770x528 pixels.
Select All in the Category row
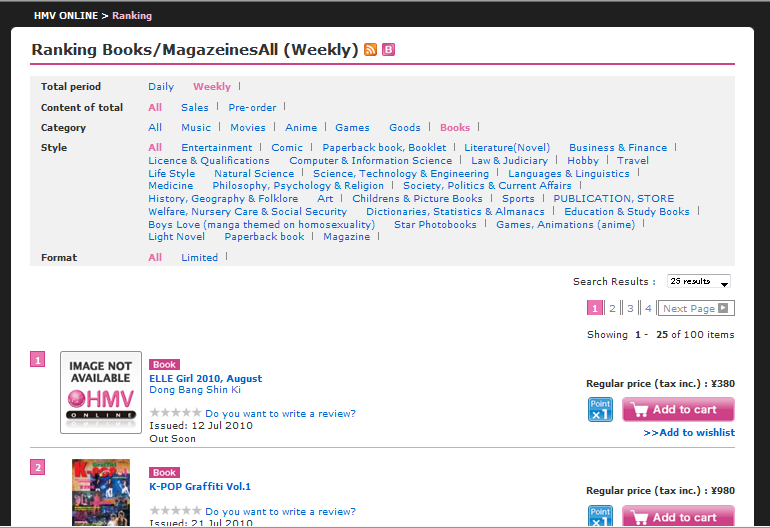point(155,128)
